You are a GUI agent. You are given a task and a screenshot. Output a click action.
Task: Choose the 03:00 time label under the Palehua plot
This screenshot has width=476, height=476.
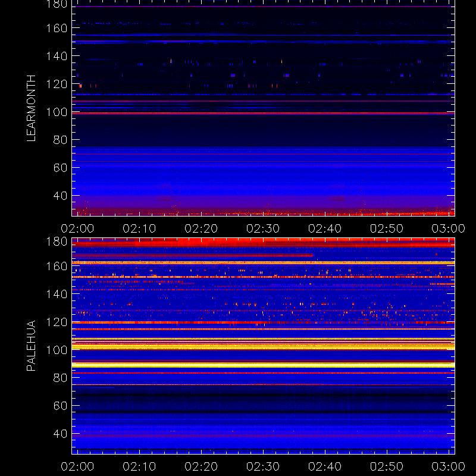coord(449,466)
